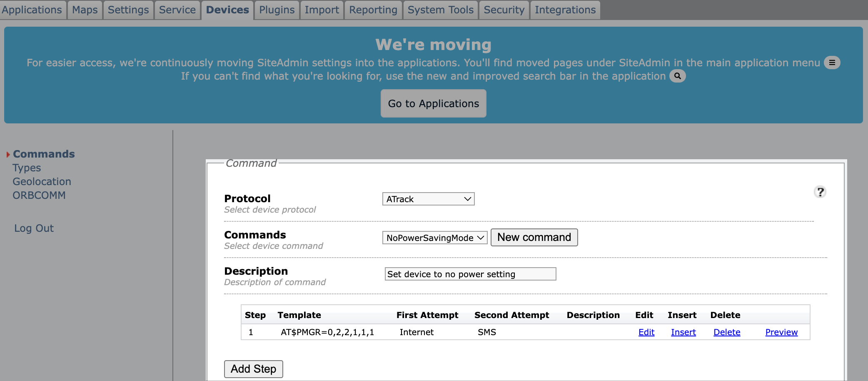Open Geolocation in the sidebar
Screen dimensions: 868x381
click(42, 181)
